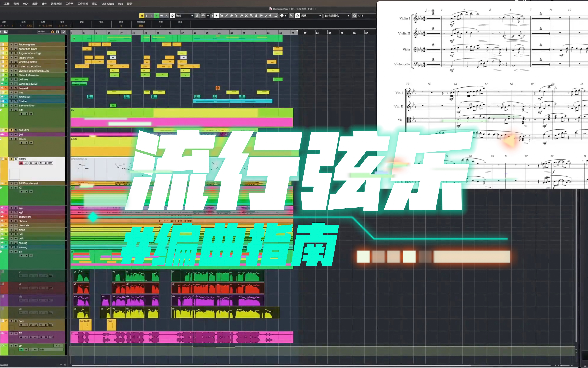The image size is (588, 368).
Task: Toggle global Solo S button in toolbar
Action: [147, 16]
